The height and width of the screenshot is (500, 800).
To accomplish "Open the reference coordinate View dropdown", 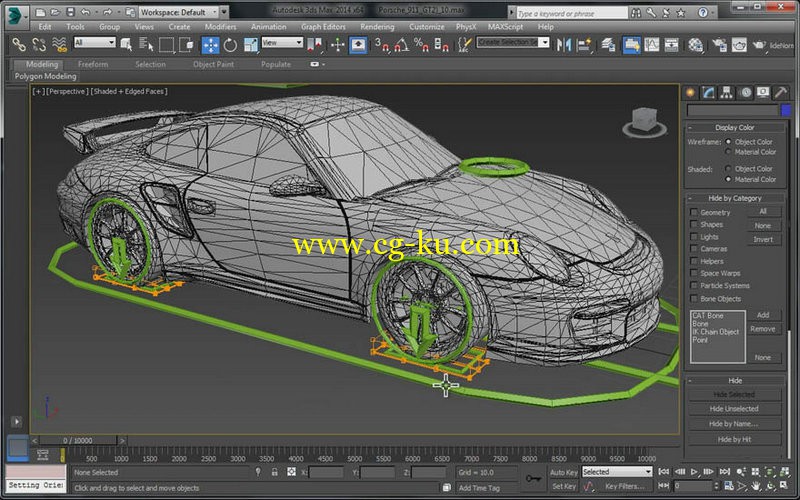I will pos(282,42).
